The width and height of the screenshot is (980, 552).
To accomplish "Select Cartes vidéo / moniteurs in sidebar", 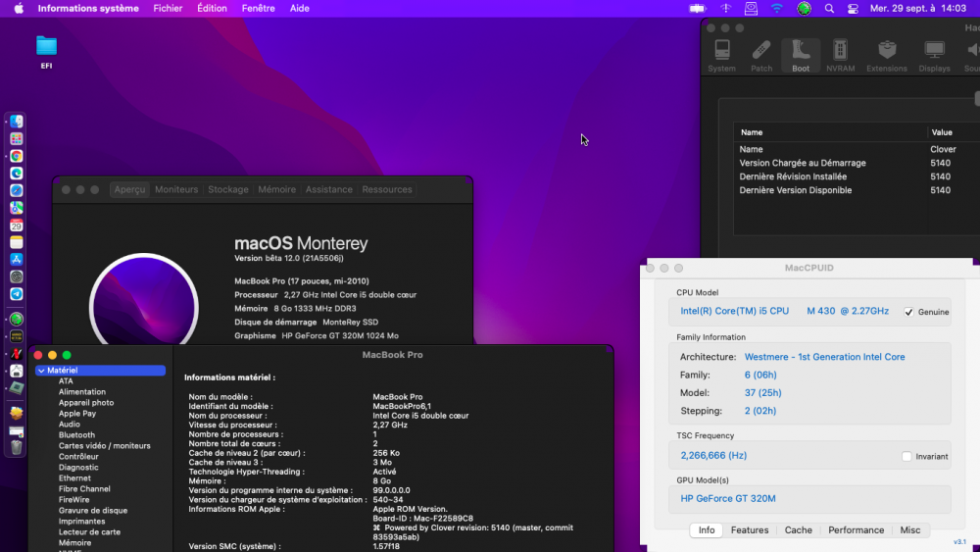I will click(105, 446).
